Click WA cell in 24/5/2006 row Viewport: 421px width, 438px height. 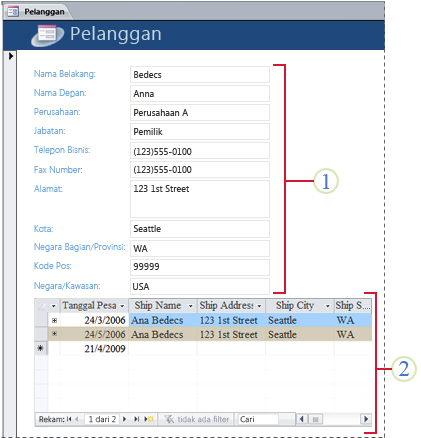[353, 334]
